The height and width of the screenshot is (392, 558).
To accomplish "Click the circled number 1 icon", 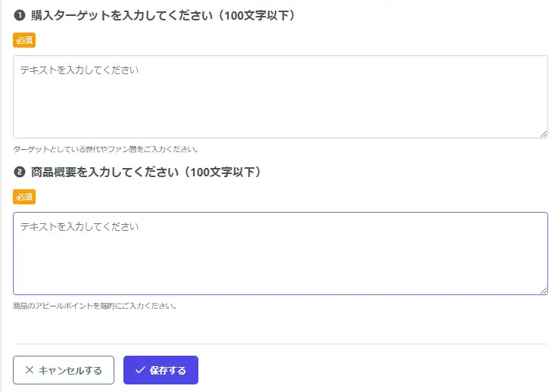I will pyautogui.click(x=19, y=15).
